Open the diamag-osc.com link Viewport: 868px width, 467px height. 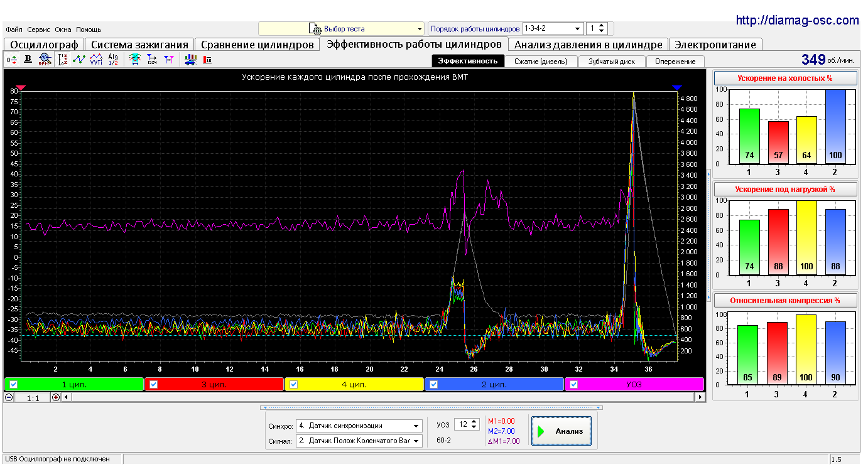pyautogui.click(x=797, y=20)
